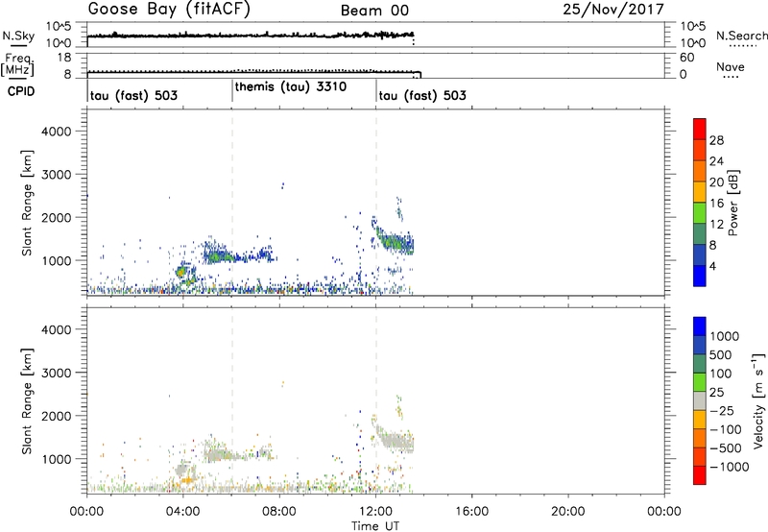Click the "20:00" time tick label

567,512
